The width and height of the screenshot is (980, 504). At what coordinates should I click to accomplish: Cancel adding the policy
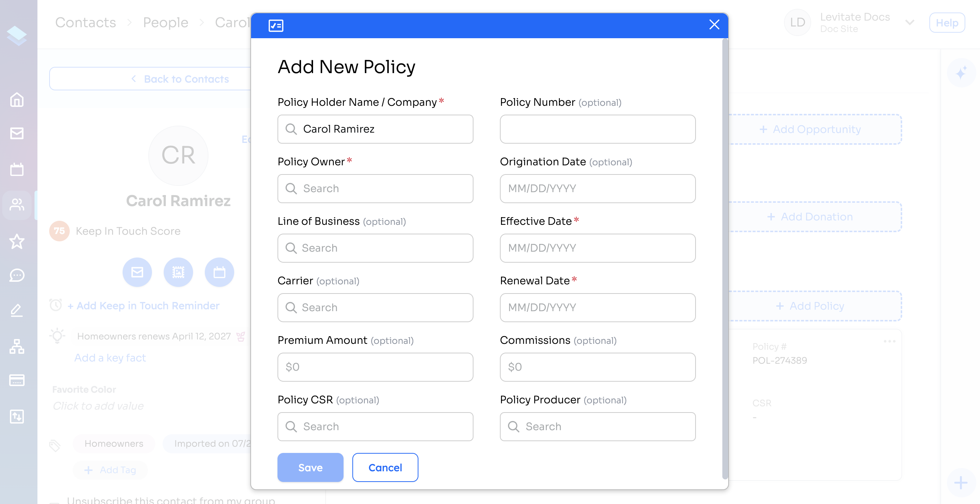click(385, 468)
